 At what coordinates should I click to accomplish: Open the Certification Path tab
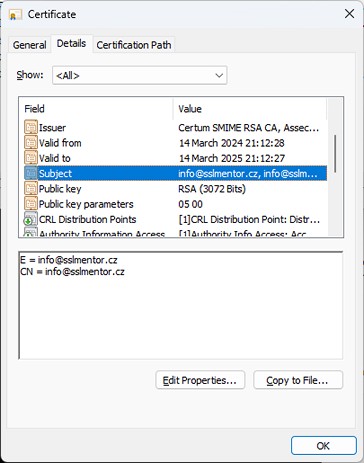134,45
